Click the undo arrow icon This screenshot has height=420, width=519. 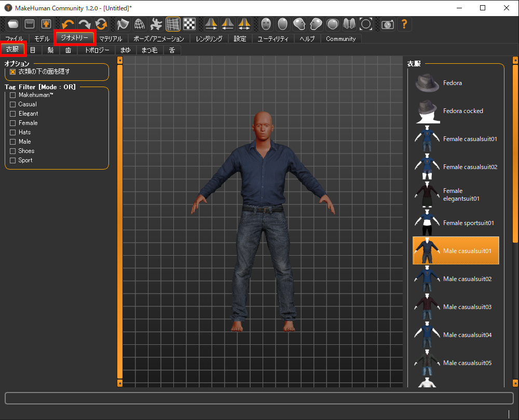click(68, 24)
